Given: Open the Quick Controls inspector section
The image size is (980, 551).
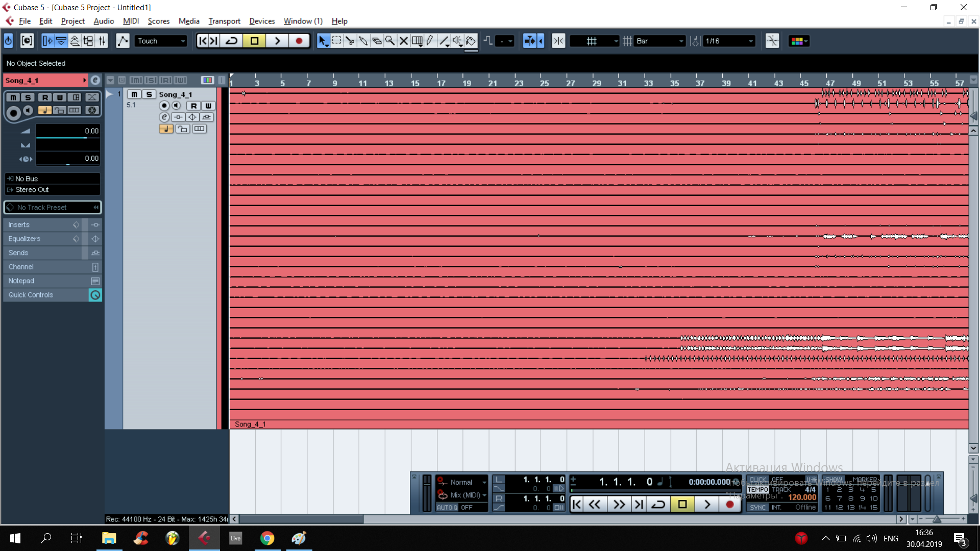Looking at the screenshot, I should pos(31,295).
